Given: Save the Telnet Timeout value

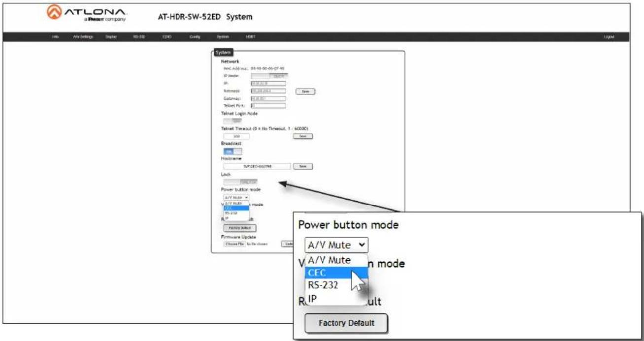Looking at the screenshot, I should [303, 136].
